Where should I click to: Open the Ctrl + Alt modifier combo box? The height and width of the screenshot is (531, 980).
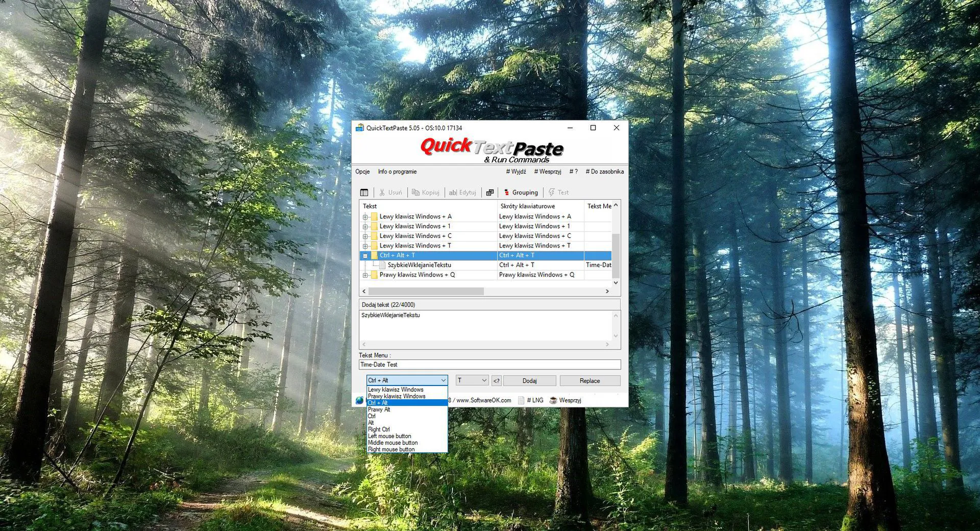point(407,380)
